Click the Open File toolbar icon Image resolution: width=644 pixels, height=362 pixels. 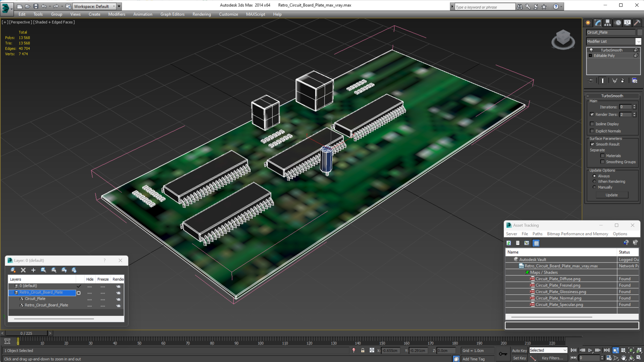[28, 6]
